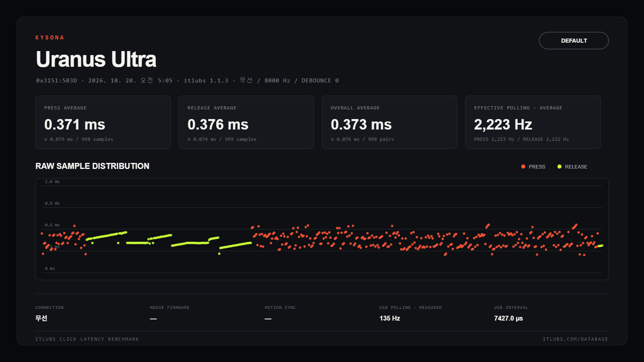644x362 pixels.
Task: Click the DEFAULT button
Action: tap(574, 41)
